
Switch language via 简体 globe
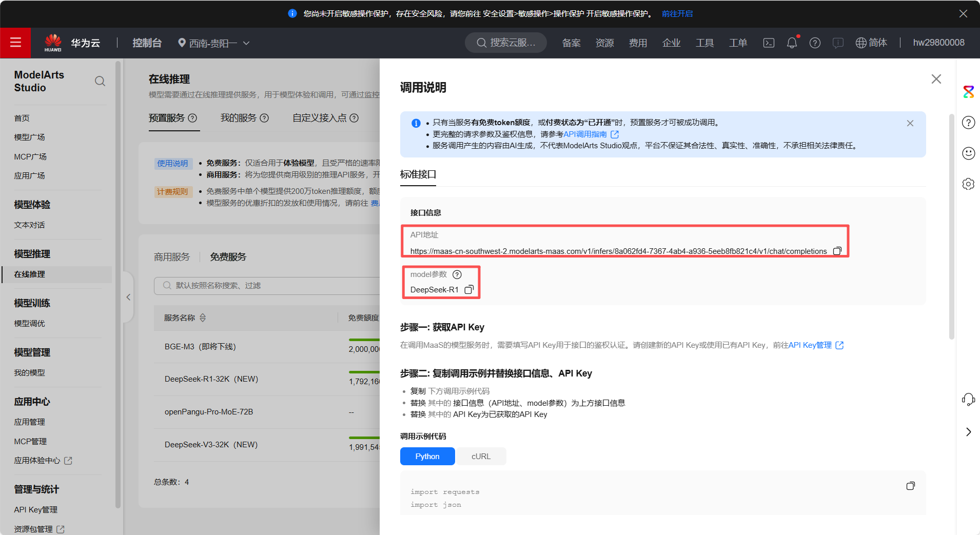[871, 43]
